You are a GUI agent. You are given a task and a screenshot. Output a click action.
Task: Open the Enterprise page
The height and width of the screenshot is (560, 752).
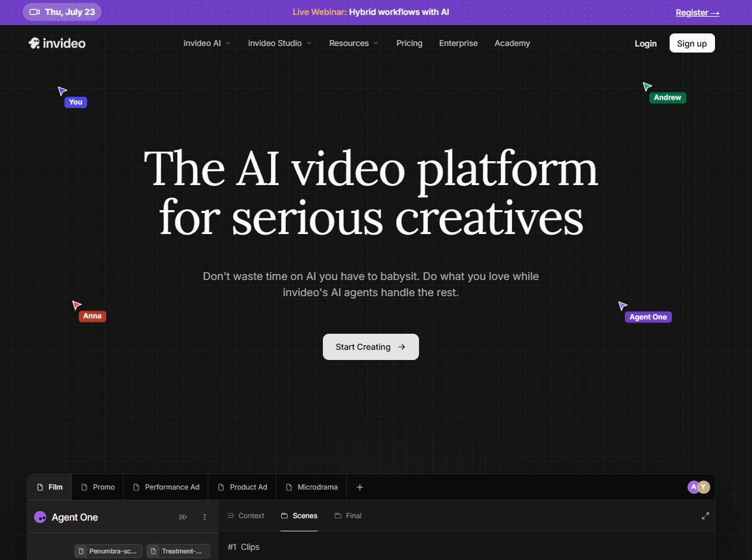click(458, 43)
